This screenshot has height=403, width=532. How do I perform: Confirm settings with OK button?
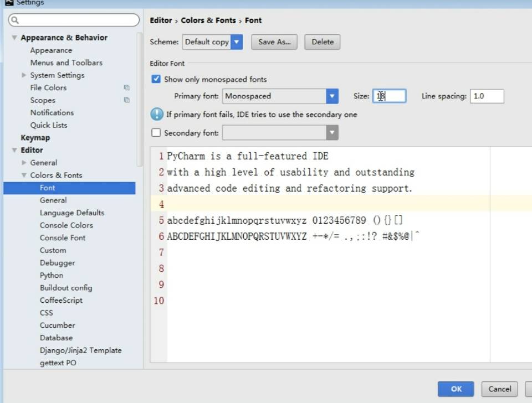tap(456, 389)
